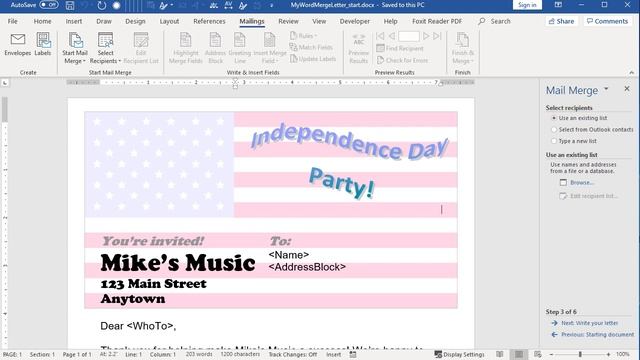Click the Update Labels command
Image resolution: width=640 pixels, height=360 pixels.
click(x=313, y=59)
